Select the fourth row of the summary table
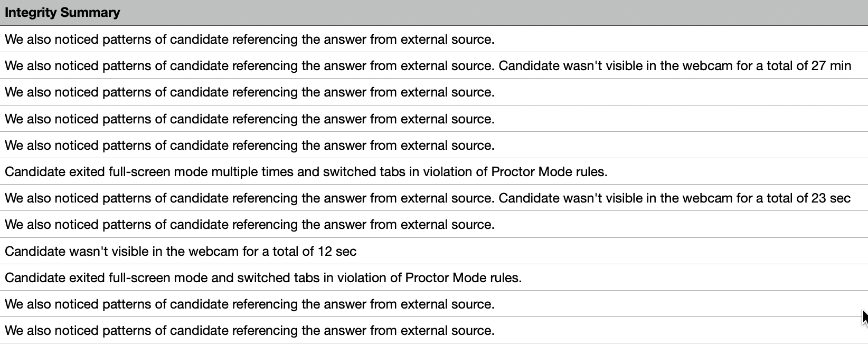The image size is (868, 346). [x=250, y=119]
